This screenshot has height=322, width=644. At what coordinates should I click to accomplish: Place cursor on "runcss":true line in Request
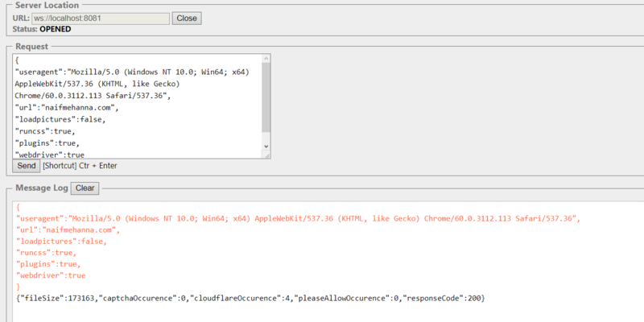pos(48,130)
